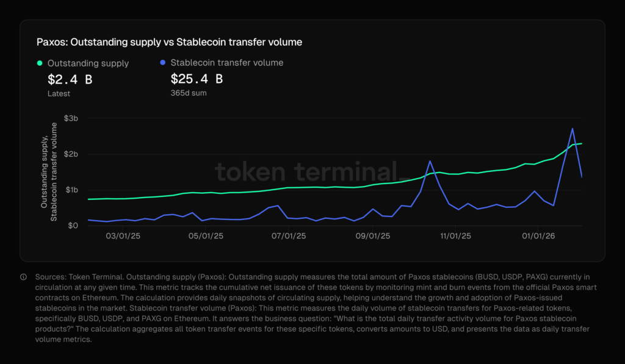Click the $1b y-axis label

(72, 190)
